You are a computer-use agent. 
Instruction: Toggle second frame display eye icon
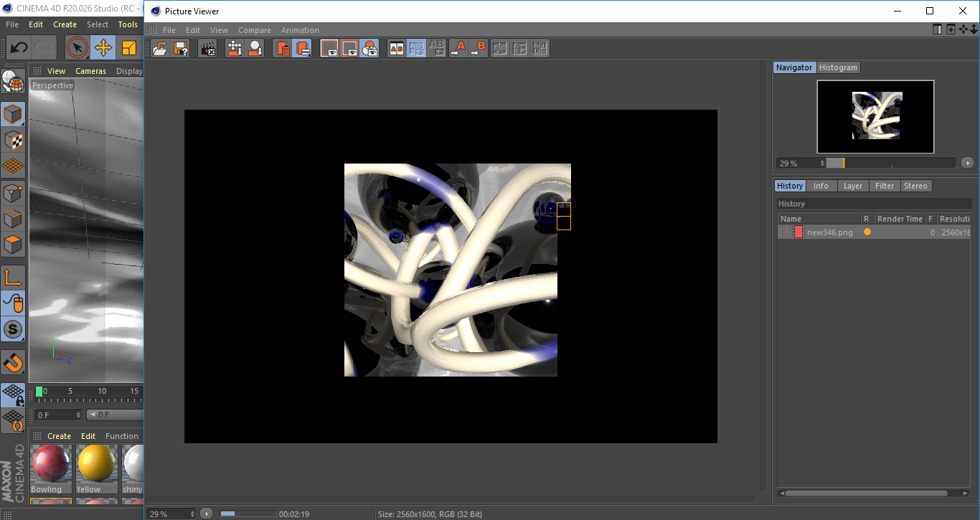349,48
